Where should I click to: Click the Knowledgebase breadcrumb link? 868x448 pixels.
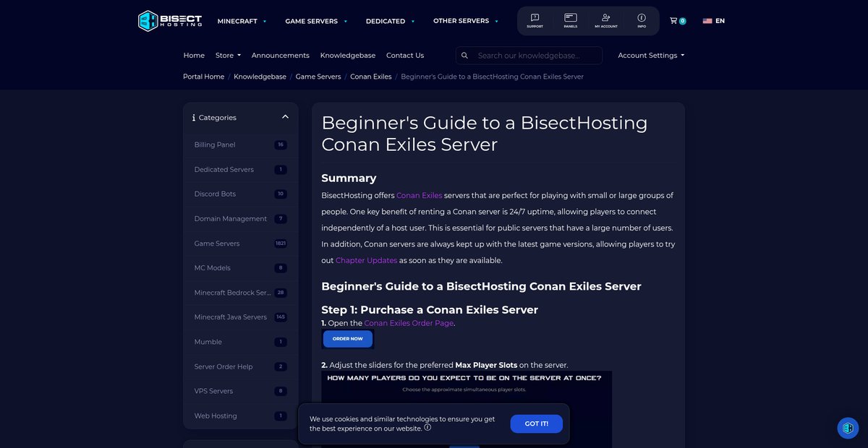tap(260, 77)
